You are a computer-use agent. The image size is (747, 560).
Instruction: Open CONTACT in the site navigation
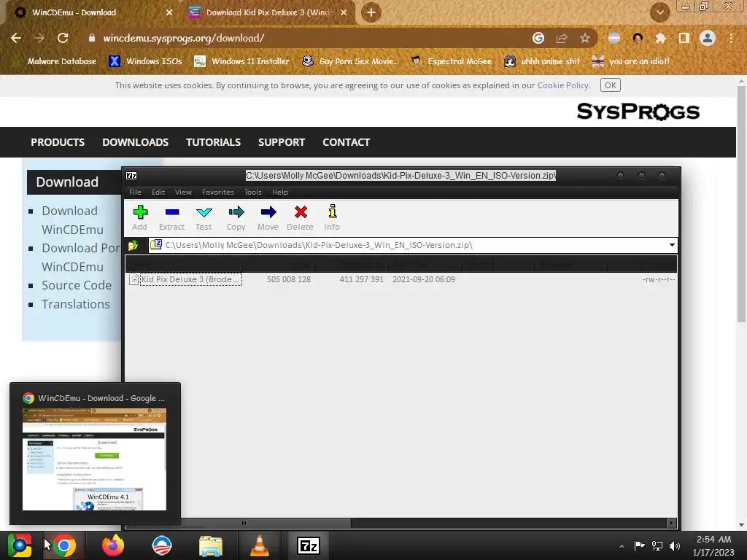[x=346, y=142]
